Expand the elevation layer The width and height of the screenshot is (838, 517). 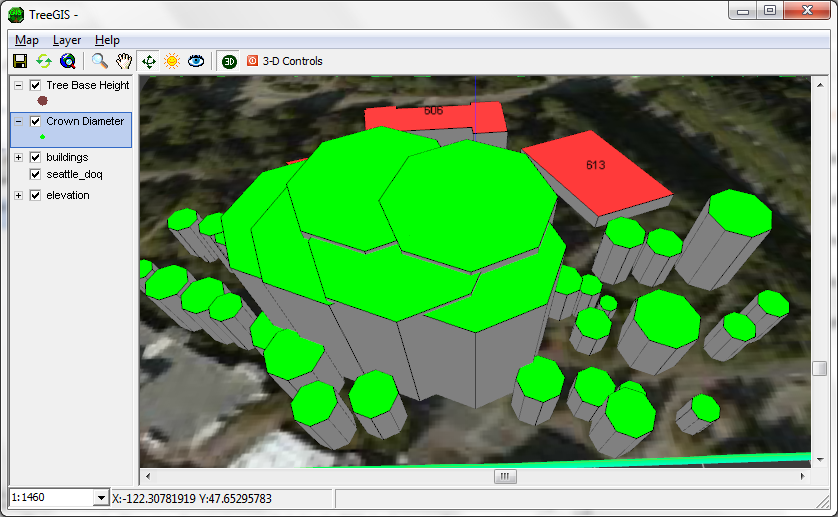[19, 195]
